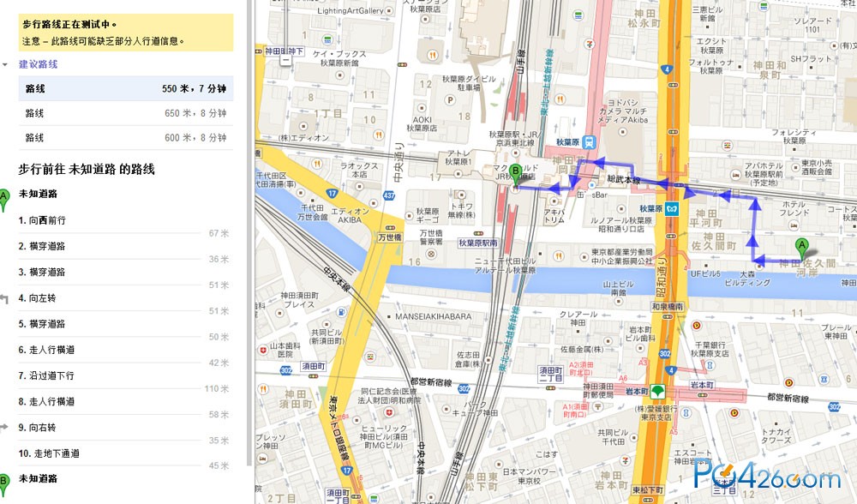
Task: Click the 和泉橋南 intersection label
Action: (x=668, y=307)
